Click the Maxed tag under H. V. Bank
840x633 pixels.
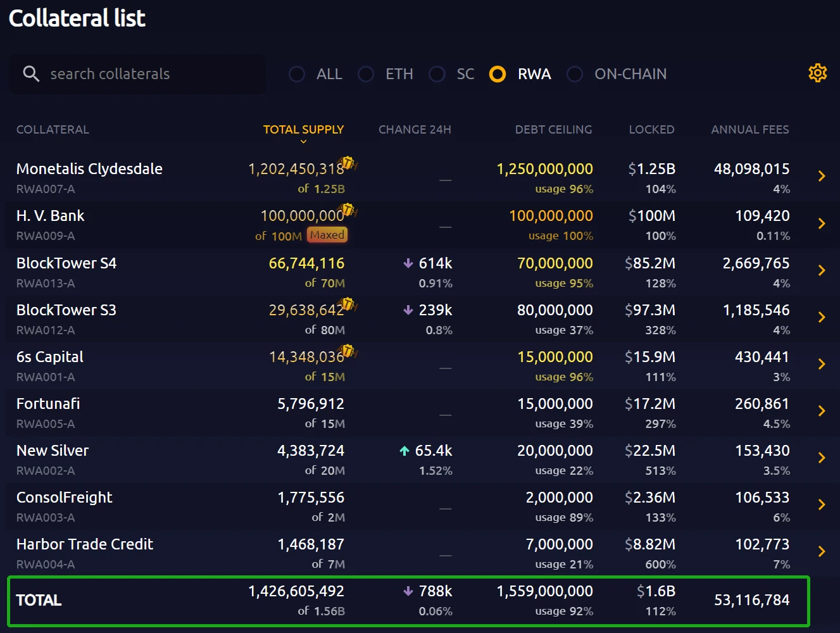[327, 235]
